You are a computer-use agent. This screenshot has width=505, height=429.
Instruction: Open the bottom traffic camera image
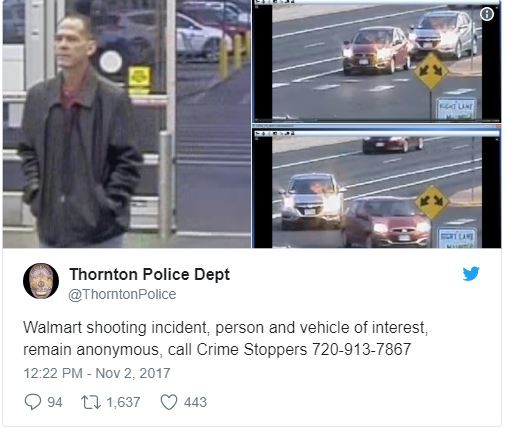coord(377,187)
